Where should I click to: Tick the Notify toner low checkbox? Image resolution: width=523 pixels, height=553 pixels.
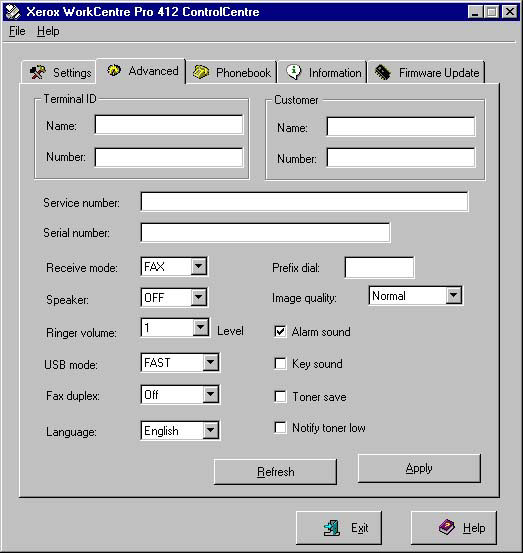coord(280,428)
